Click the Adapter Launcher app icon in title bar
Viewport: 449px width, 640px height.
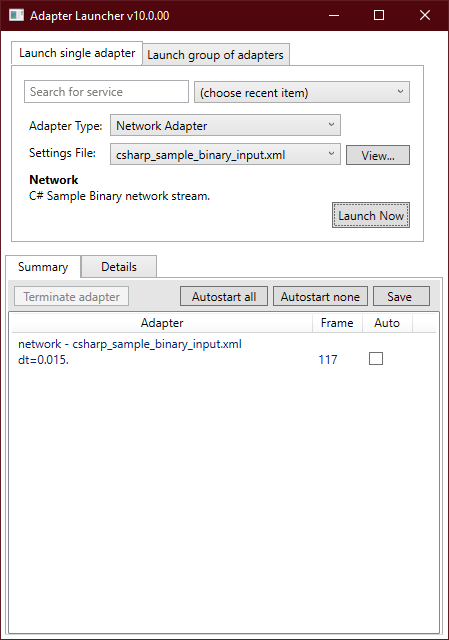16,16
